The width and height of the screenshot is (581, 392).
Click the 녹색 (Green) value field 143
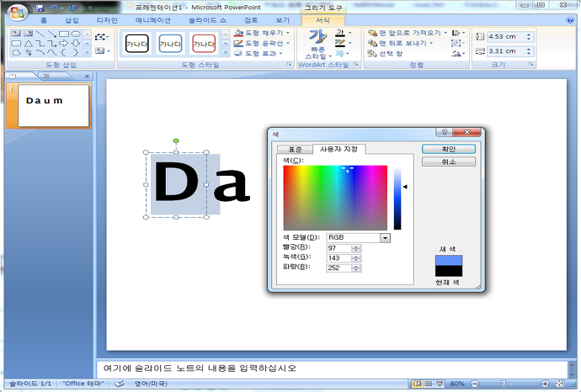pyautogui.click(x=339, y=258)
